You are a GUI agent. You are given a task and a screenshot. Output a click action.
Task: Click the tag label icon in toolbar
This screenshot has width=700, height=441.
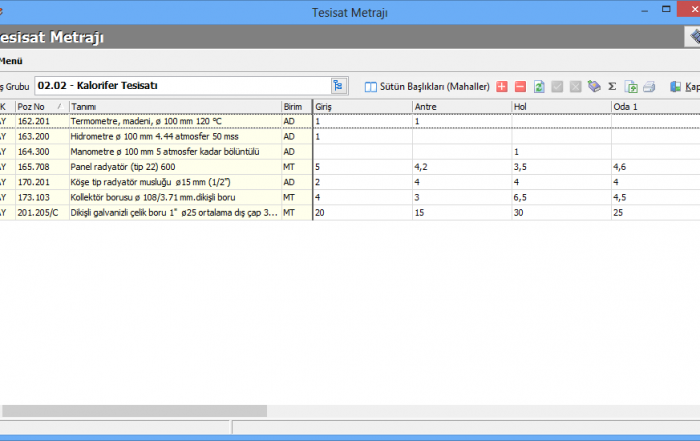tap(594, 87)
